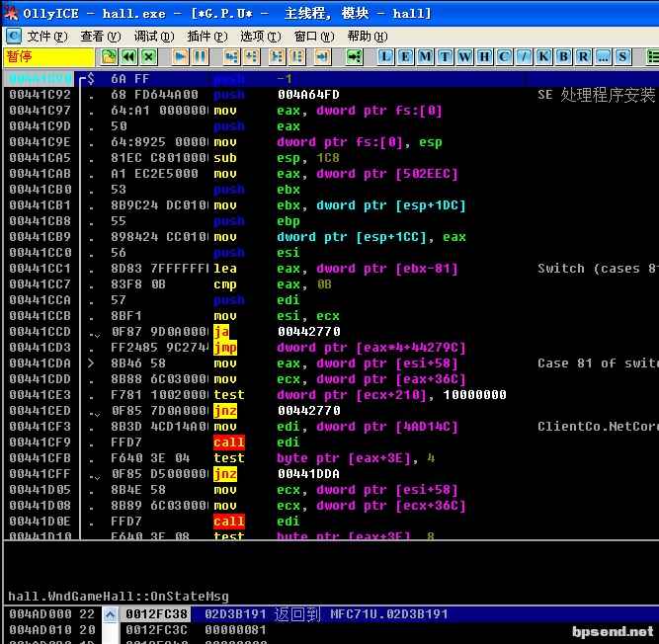Image resolution: width=659 pixels, height=644 pixels.
Task: Click the Step into toolbar icon
Action: pyautogui.click(x=231, y=56)
